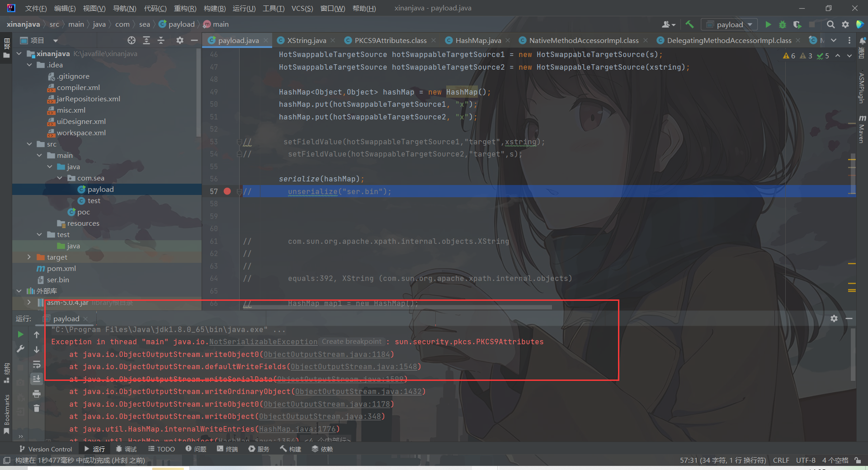Switch to XString.java tab

point(306,40)
